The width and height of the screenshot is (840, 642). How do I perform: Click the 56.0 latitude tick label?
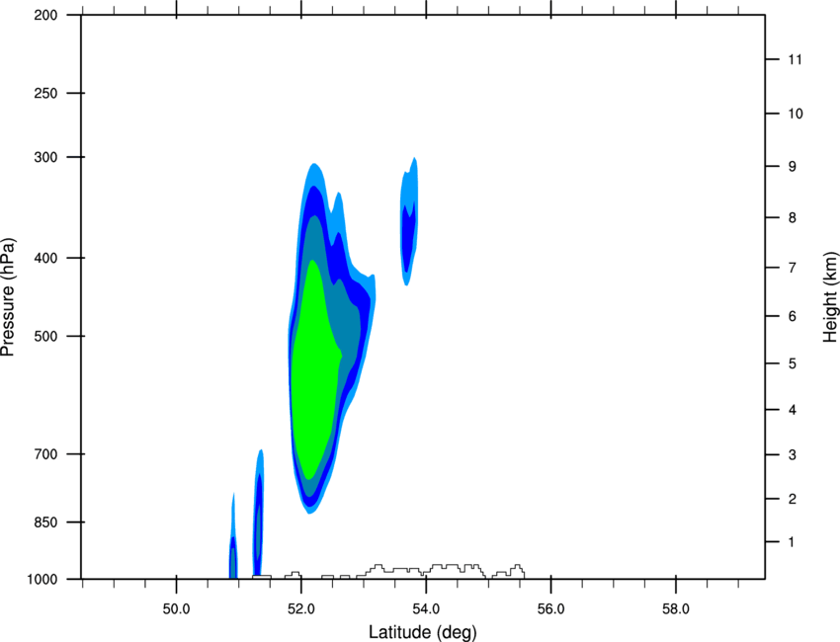tap(550, 609)
